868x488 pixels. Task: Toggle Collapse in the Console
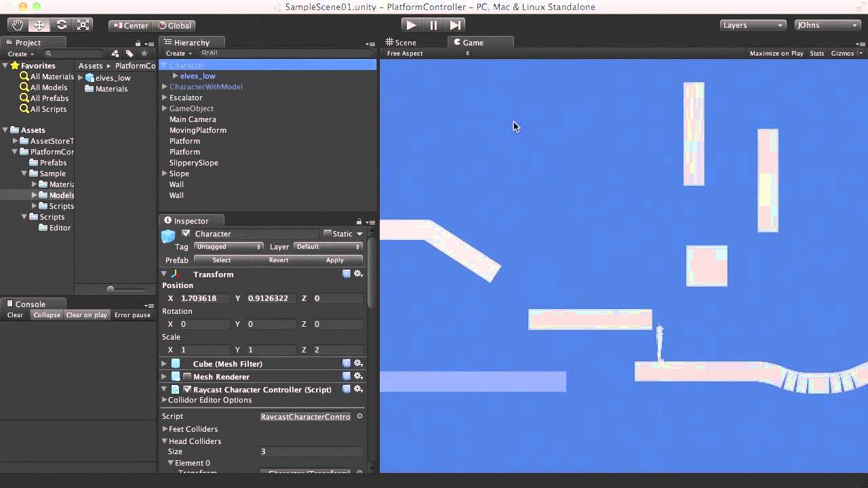47,315
